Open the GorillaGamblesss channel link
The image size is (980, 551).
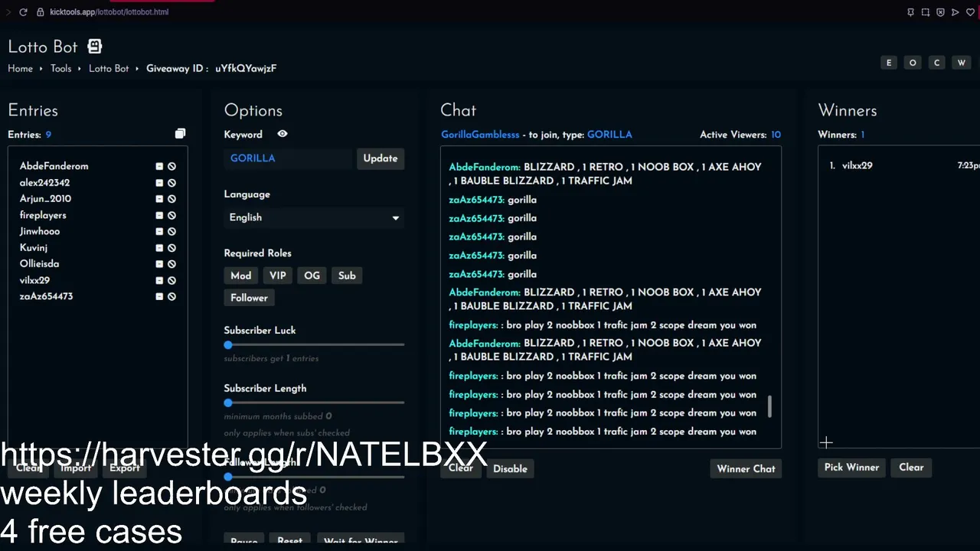pyautogui.click(x=480, y=135)
